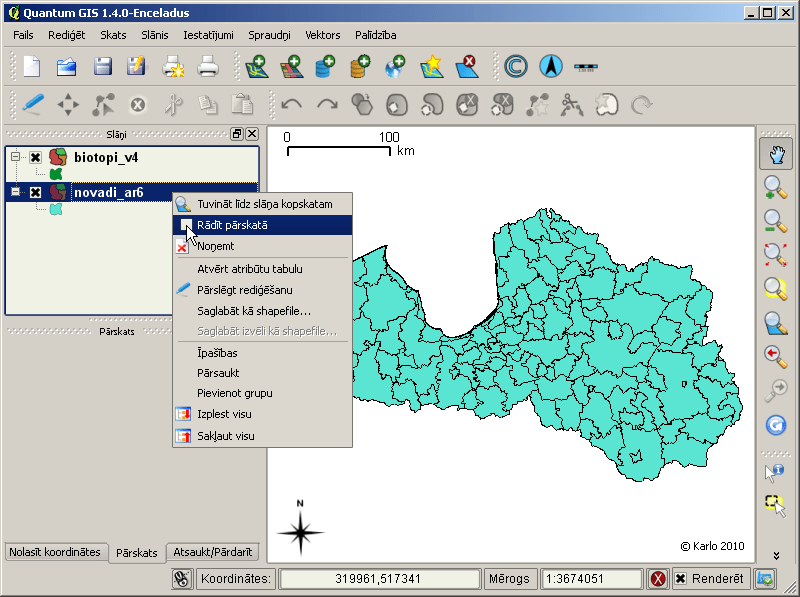Select the Identify Features tool
800x597 pixels.
point(774,472)
